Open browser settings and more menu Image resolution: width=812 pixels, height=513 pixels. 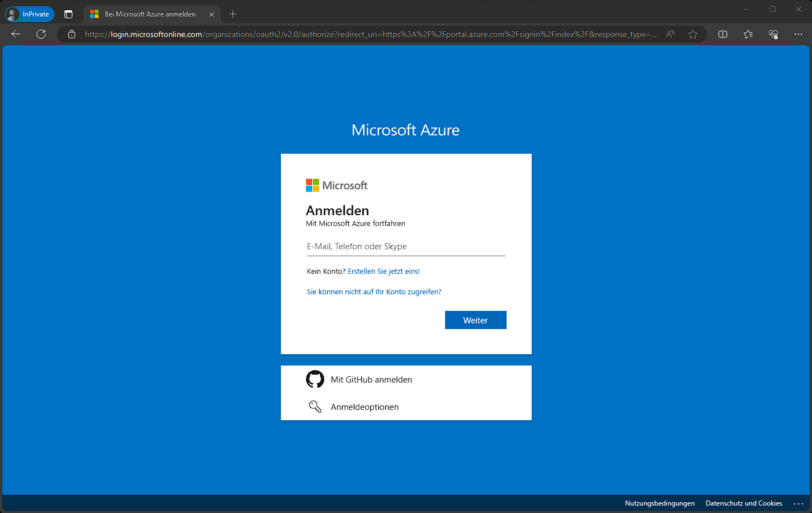(x=798, y=34)
